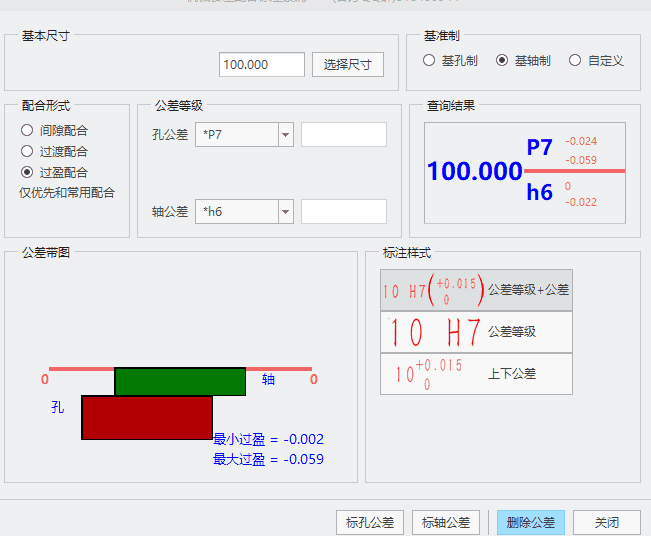This screenshot has height=536, width=651.
Task: Close the dialog with 关闭 button
Action: [x=606, y=522]
